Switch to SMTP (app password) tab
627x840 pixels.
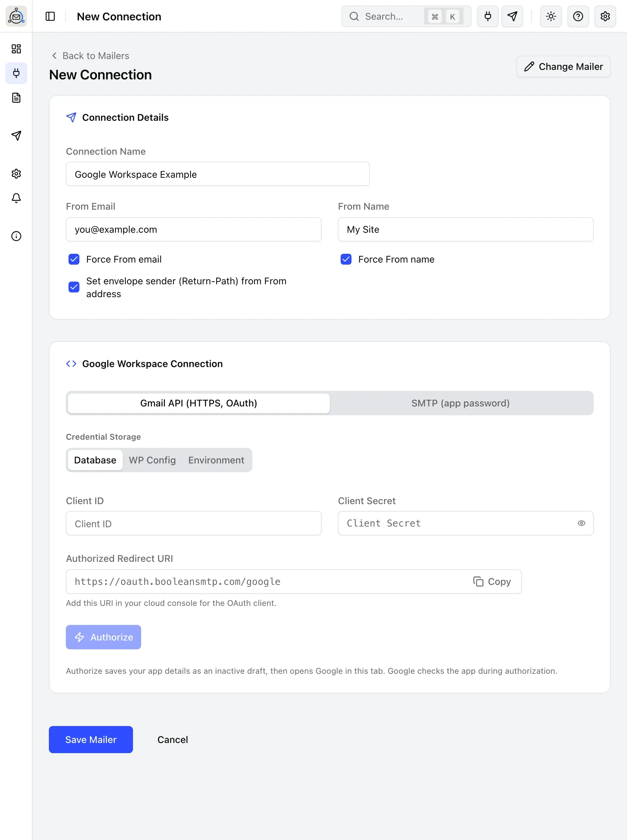pyautogui.click(x=460, y=403)
